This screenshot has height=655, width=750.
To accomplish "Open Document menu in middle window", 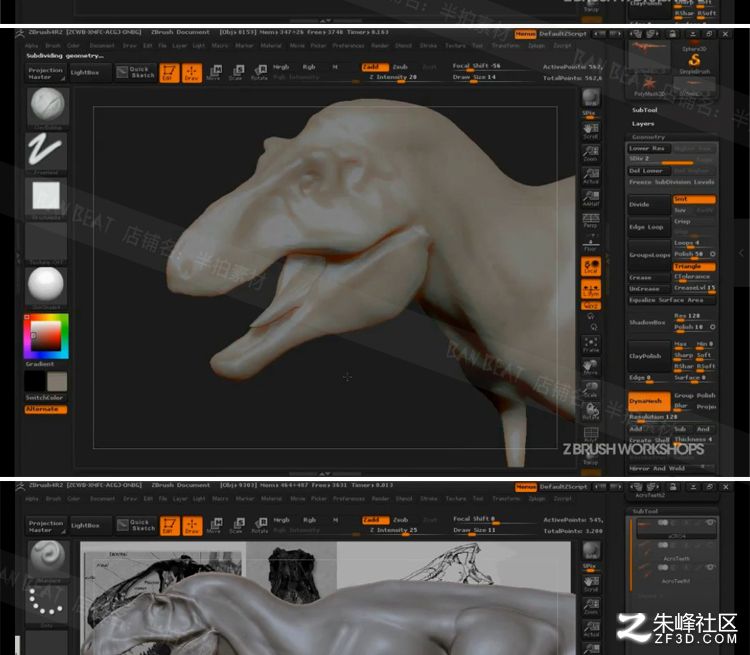I will tap(102, 46).
